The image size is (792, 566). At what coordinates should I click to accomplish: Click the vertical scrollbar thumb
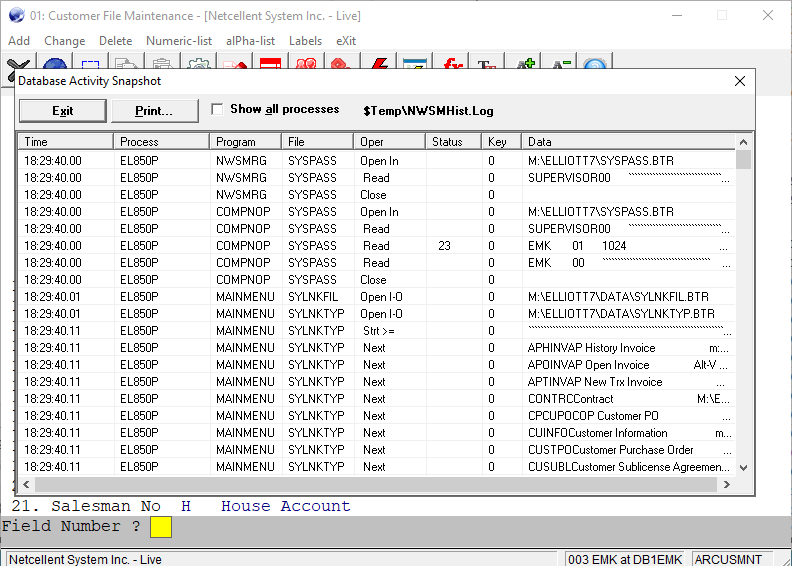tap(743, 160)
